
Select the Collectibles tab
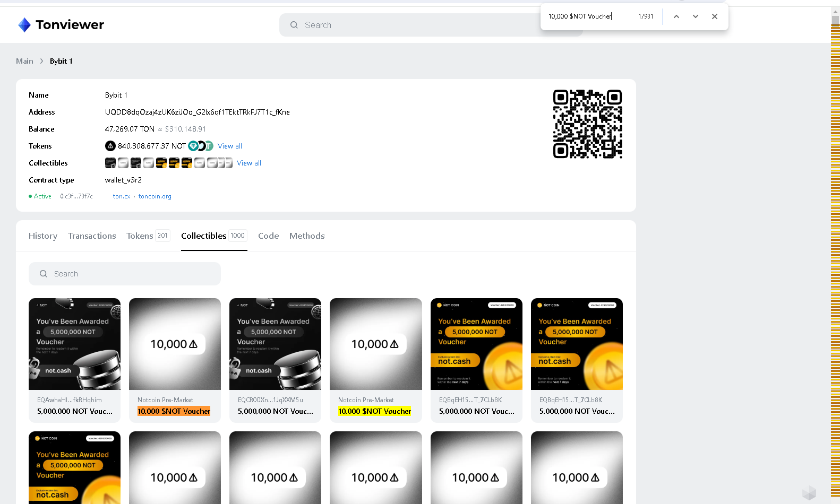(214, 236)
